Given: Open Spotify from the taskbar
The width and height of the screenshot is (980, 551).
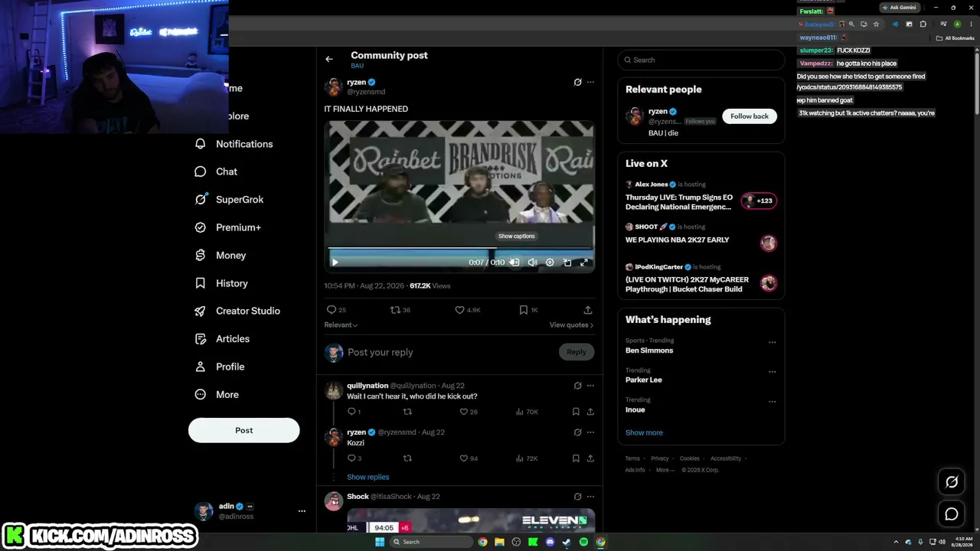Looking at the screenshot, I should [x=583, y=542].
